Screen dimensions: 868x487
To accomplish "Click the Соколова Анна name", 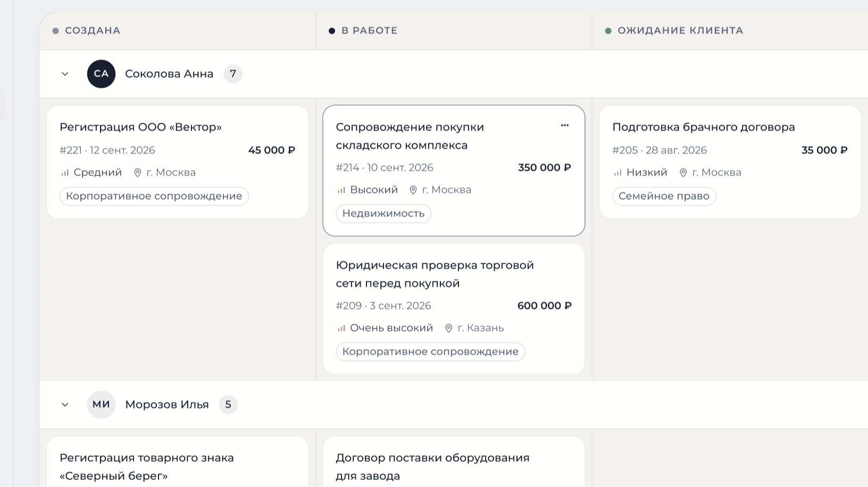I will click(169, 74).
